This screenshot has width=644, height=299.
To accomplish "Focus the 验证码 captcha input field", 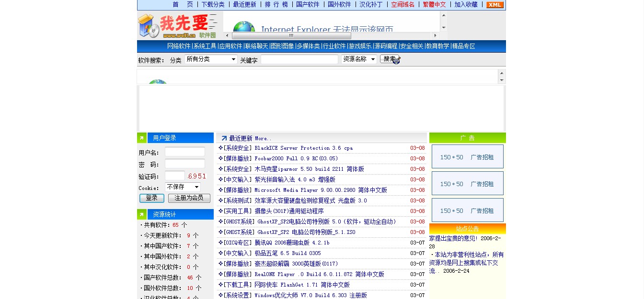I will tap(175, 176).
